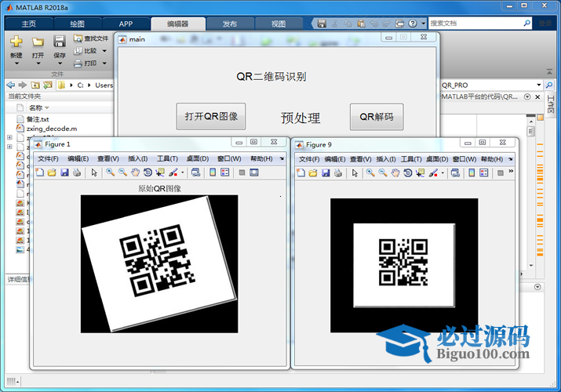This screenshot has height=392, width=561.
Task: Select Brush tool in Figure 1
Action: 173,172
